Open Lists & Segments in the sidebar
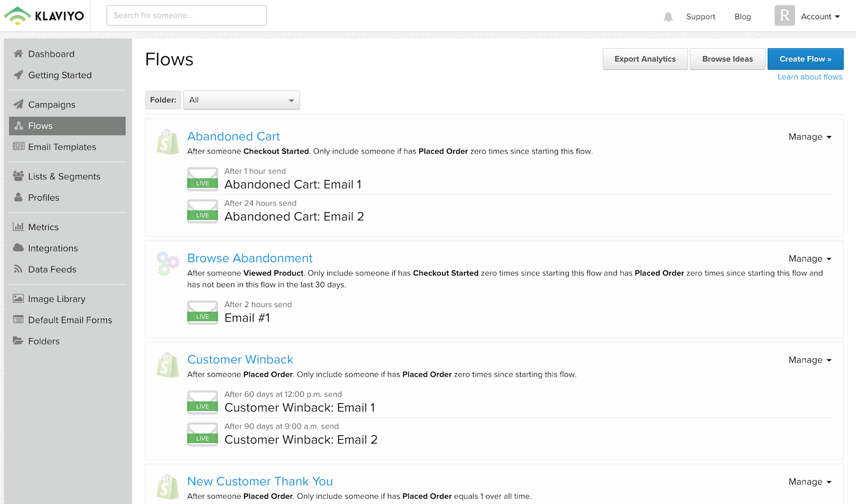The width and height of the screenshot is (856, 504). [x=64, y=177]
